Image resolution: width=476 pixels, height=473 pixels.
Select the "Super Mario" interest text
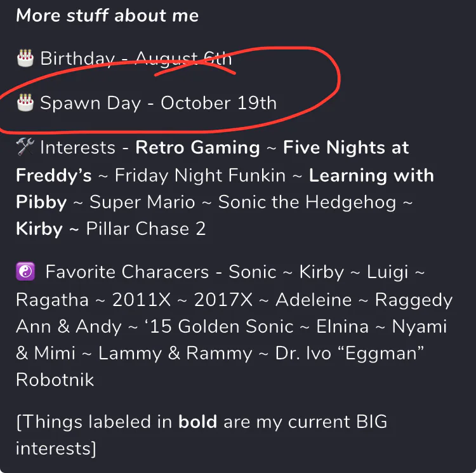(x=142, y=203)
